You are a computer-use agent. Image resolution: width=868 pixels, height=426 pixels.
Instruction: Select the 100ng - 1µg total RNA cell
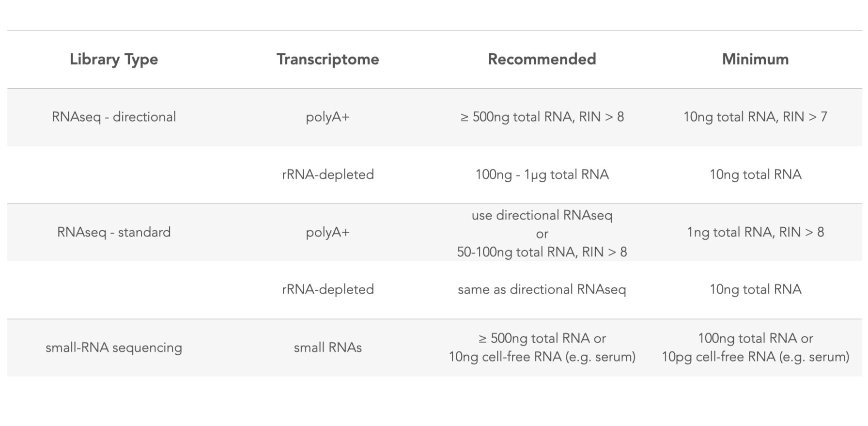pyautogui.click(x=542, y=174)
